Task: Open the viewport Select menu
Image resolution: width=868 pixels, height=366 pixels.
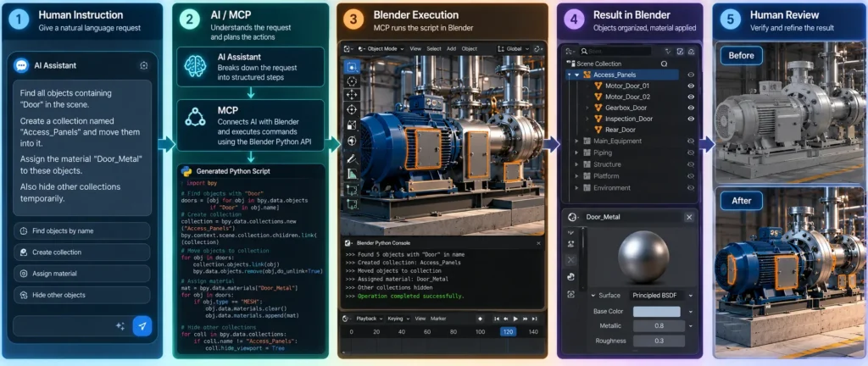Action: (434, 48)
